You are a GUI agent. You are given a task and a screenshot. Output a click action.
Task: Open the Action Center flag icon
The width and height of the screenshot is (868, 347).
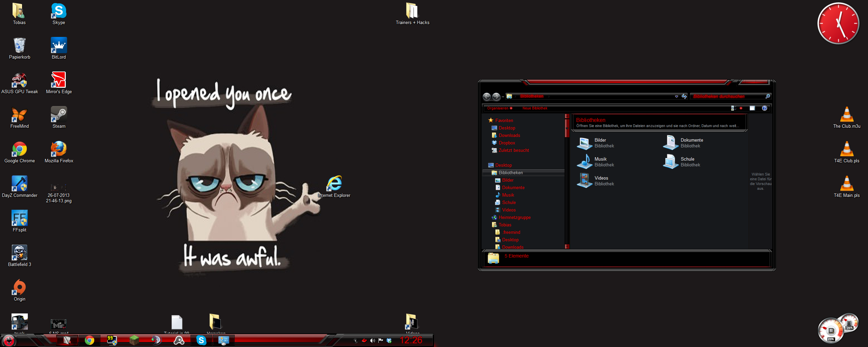click(380, 341)
